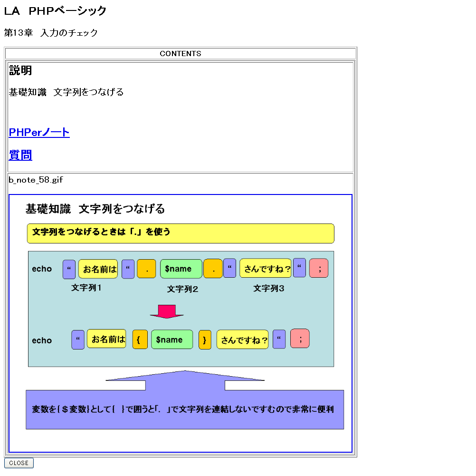This screenshot has width=476, height=476.
Task: Click the green $name block in top row
Action: coord(181,269)
